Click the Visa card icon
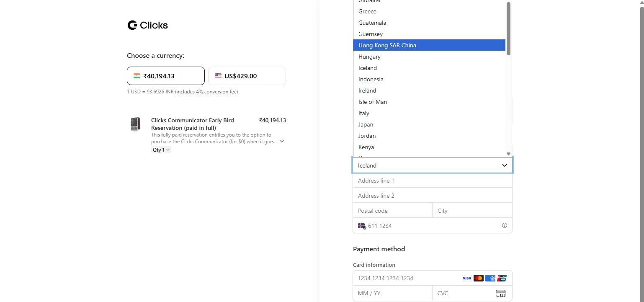The height and width of the screenshot is (302, 644). [x=466, y=278]
